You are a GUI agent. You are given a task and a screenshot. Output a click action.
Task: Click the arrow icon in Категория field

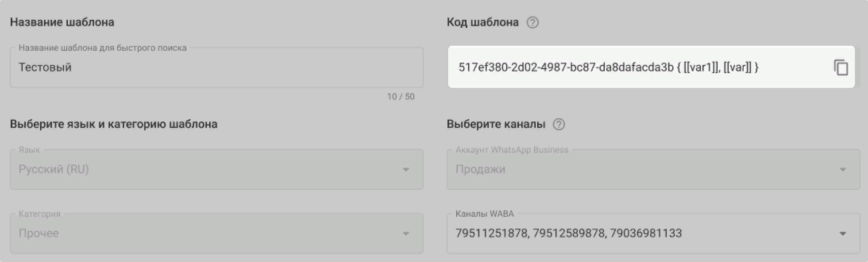point(406,233)
